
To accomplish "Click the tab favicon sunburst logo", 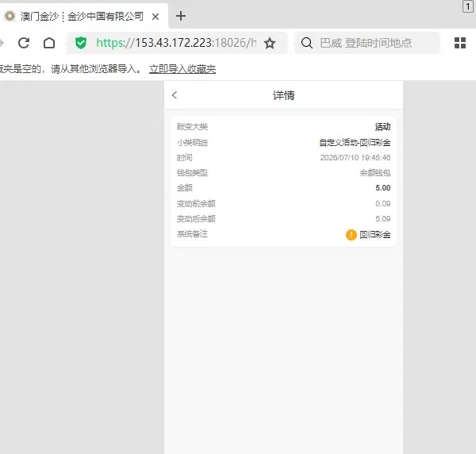I will 10,16.
